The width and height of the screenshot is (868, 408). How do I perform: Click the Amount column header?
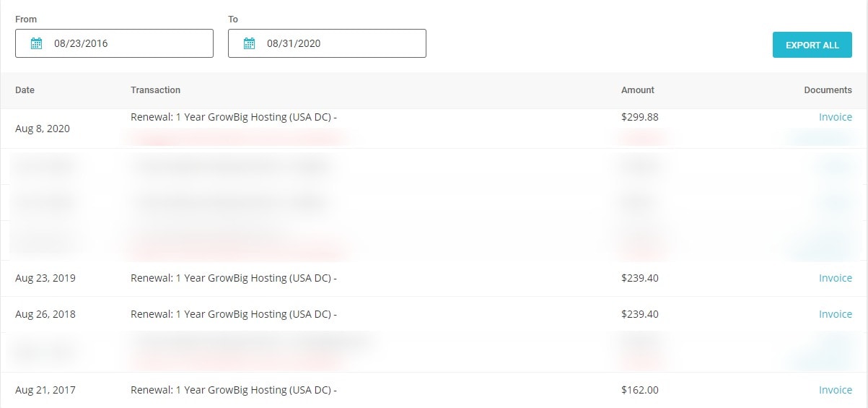[x=638, y=90]
